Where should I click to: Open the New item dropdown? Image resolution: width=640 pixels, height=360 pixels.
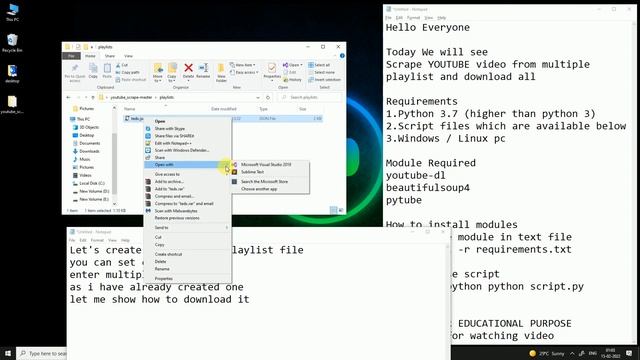point(243,65)
